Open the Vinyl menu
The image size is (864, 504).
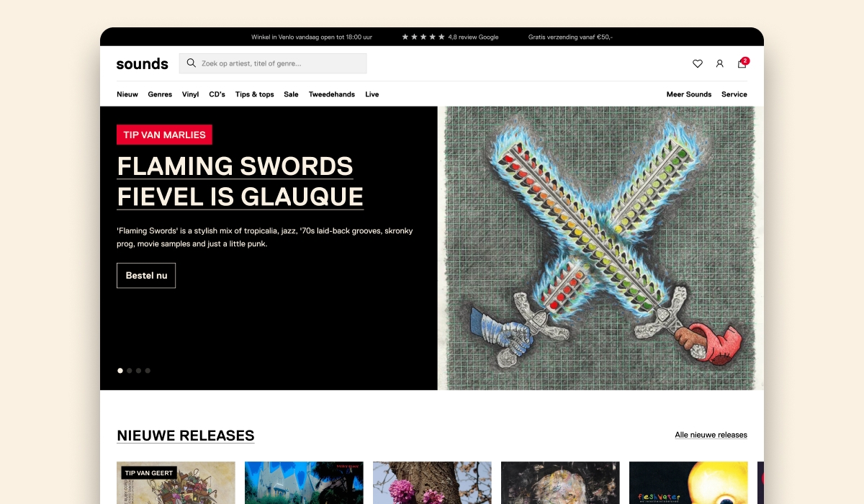click(x=190, y=94)
